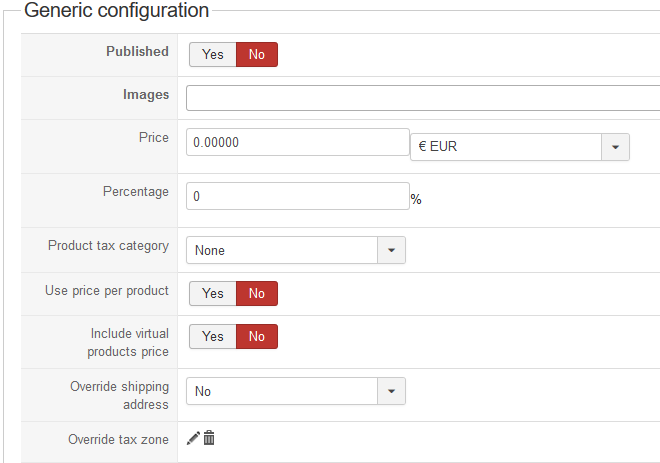Open the EUR currency dropdown arrow
Screen dimensions: 660x463
pos(615,147)
